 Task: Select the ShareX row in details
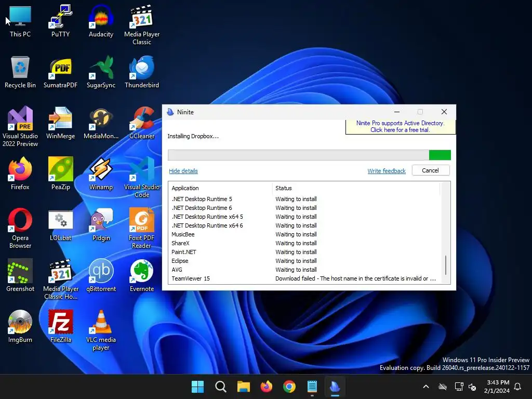pyautogui.click(x=304, y=243)
